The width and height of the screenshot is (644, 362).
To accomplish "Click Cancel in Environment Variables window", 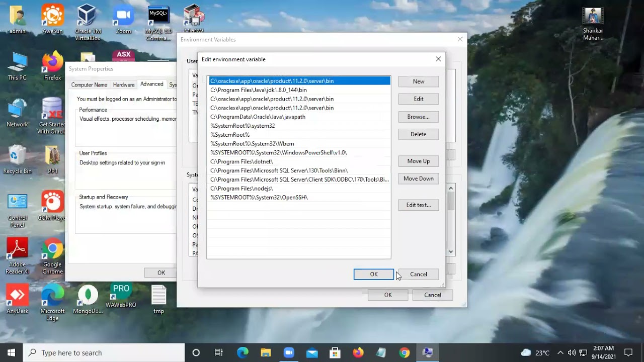I will (x=432, y=295).
